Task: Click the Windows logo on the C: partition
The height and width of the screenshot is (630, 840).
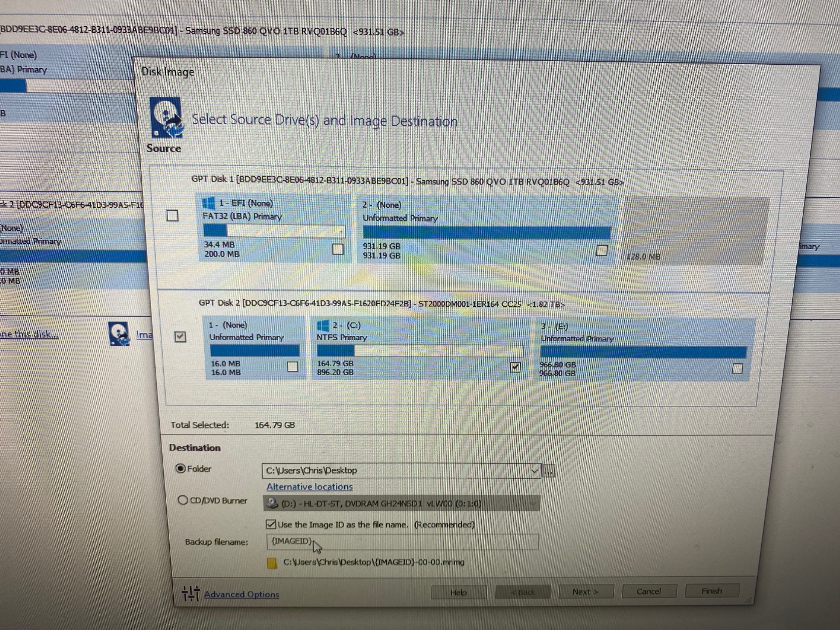Action: tap(323, 325)
